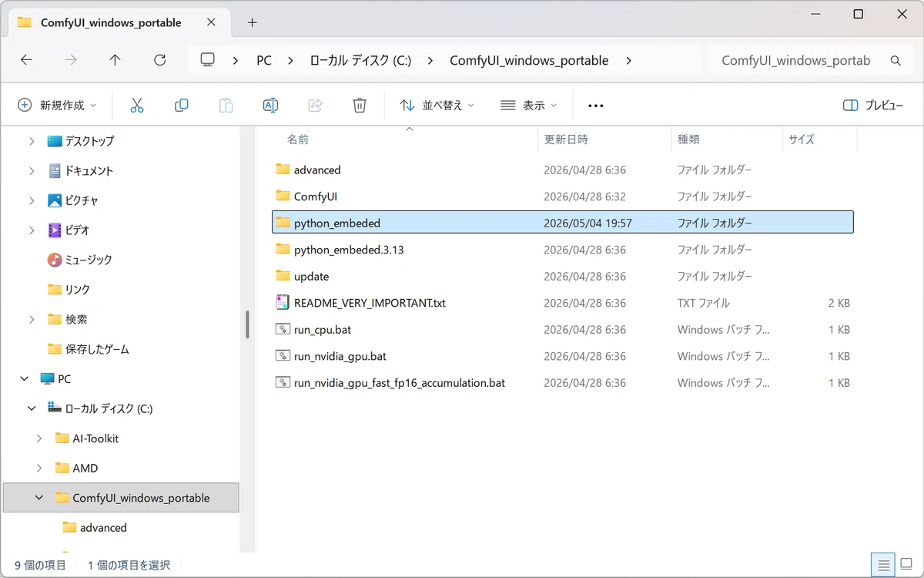Select advanced subfolder in navigation tree
The height and width of the screenshot is (578, 924).
pyautogui.click(x=103, y=528)
